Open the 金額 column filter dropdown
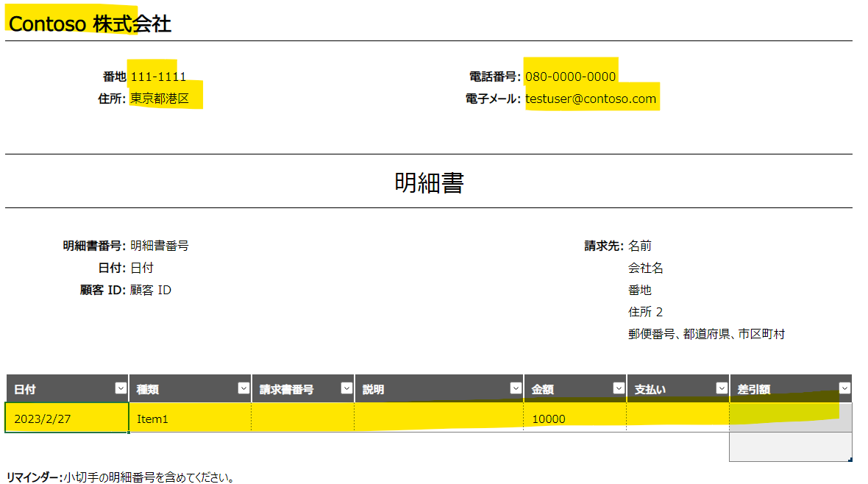Image resolution: width=868 pixels, height=484 pixels. coord(619,388)
